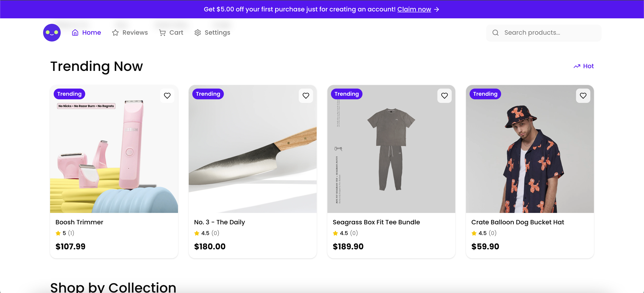Viewport: 644px width, 293px height.
Task: Click the star icon beside Reviews
Action: [x=115, y=32]
